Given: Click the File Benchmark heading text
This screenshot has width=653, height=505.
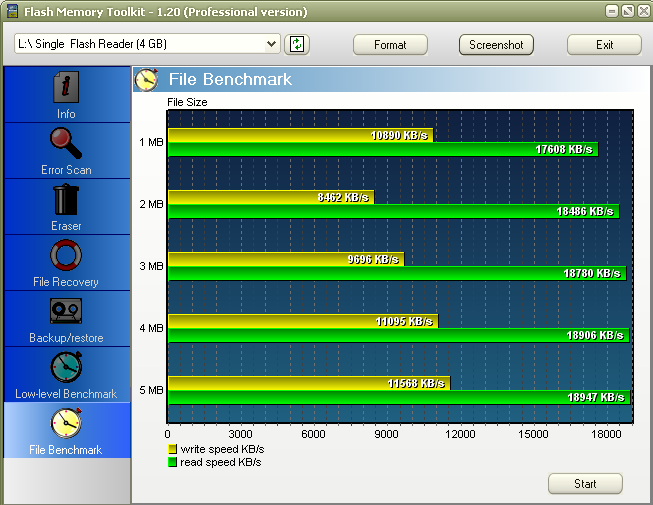Looking at the screenshot, I should tap(230, 79).
